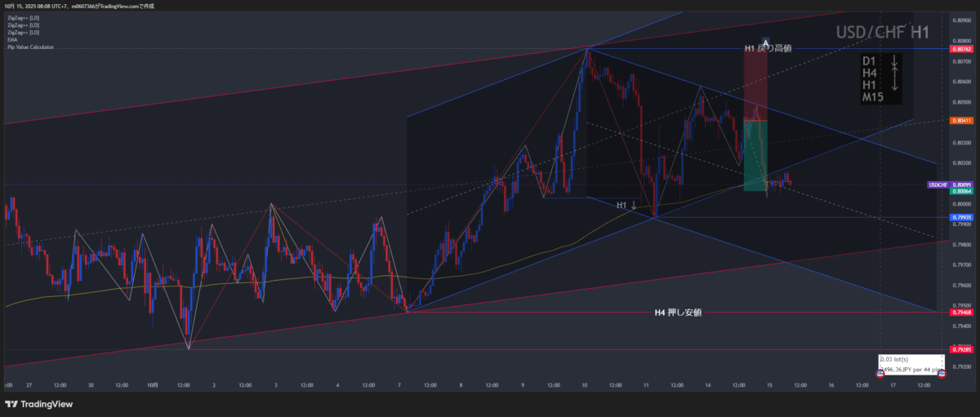The width and height of the screenshot is (980, 417).
Task: Click the orange 0.80411 price axis label
Action: pyautogui.click(x=961, y=121)
